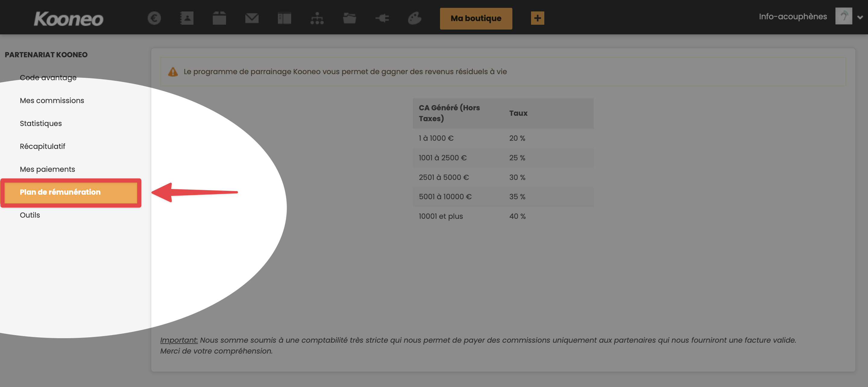Open Mes paiements menu item
This screenshot has height=387, width=868.
click(x=48, y=169)
